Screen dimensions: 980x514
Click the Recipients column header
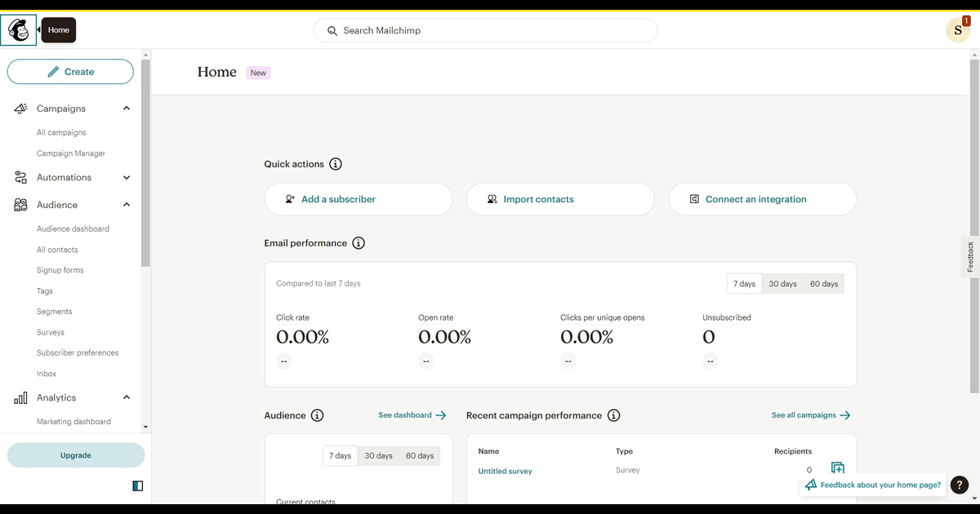point(793,451)
